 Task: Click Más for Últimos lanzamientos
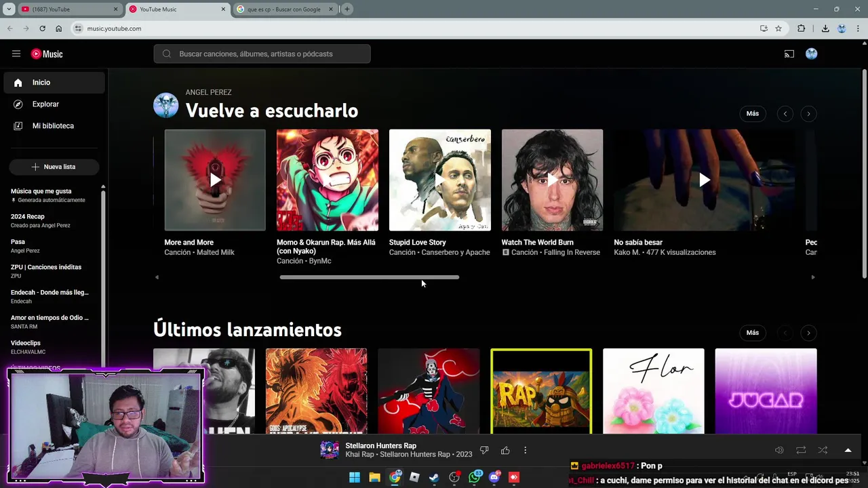(753, 332)
